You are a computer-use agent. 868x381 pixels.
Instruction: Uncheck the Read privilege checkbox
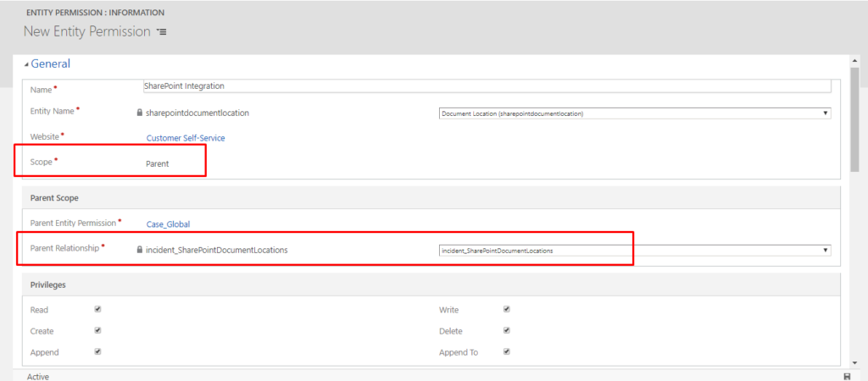pos(97,310)
